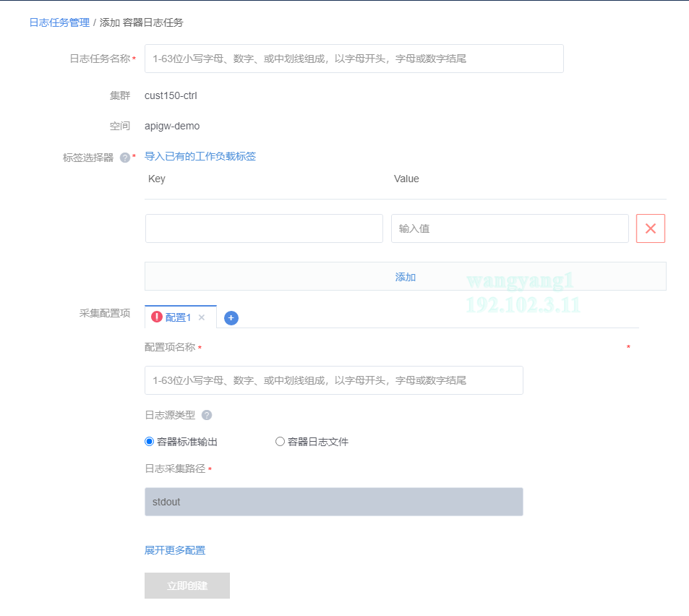Focus the 日志任务名称 input field
689x616 pixels.
[354, 59]
